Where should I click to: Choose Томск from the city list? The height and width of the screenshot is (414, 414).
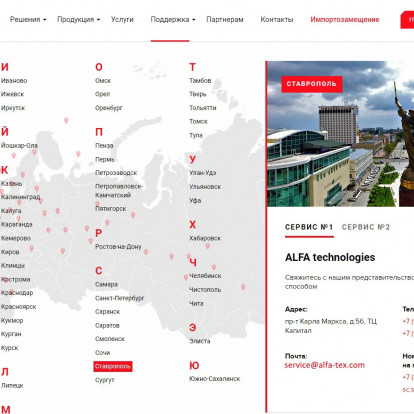tap(198, 121)
